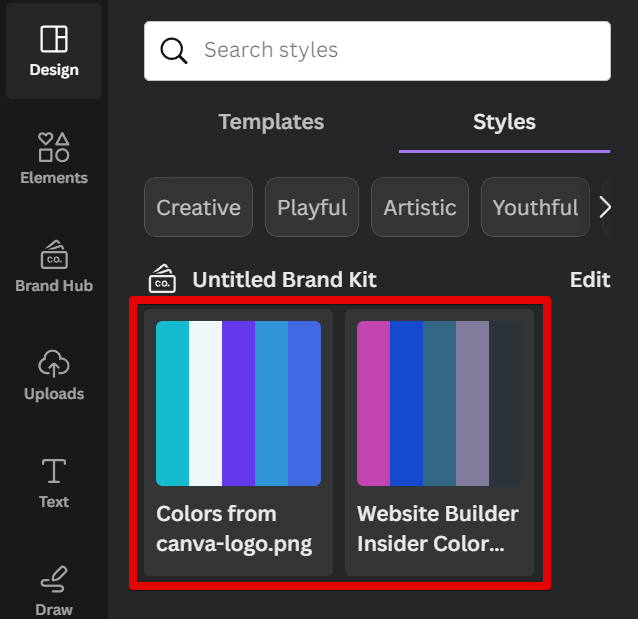Pick the Artistic style chip
The image size is (638, 619).
tap(420, 208)
